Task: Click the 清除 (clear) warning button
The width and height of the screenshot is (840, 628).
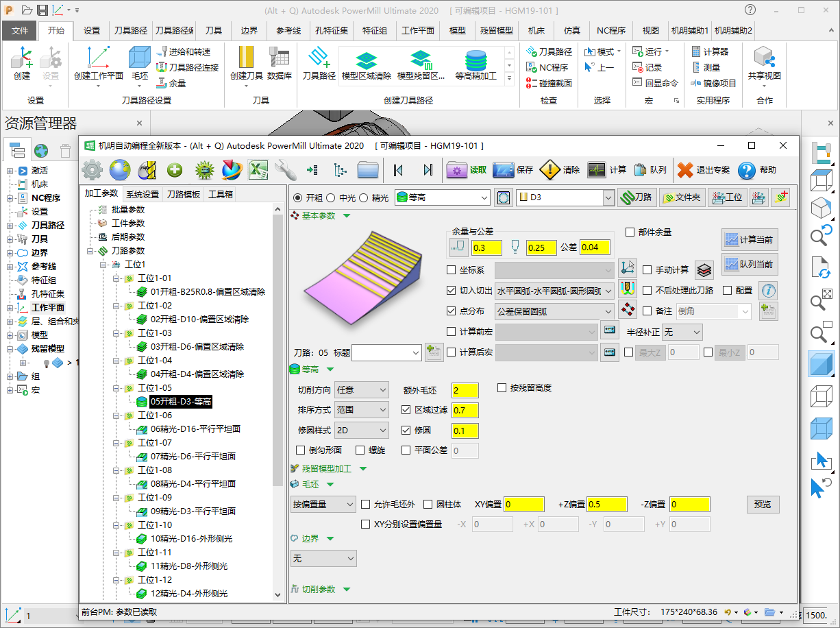Action: coord(560,170)
